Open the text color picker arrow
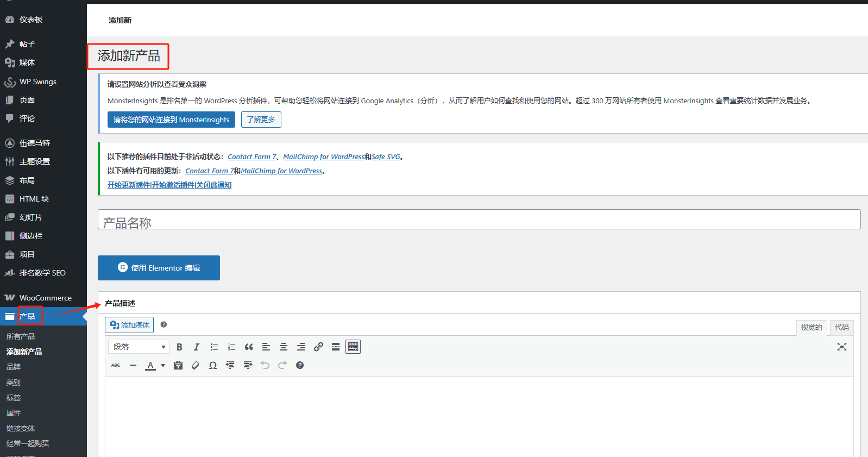The image size is (868, 457). (x=163, y=365)
